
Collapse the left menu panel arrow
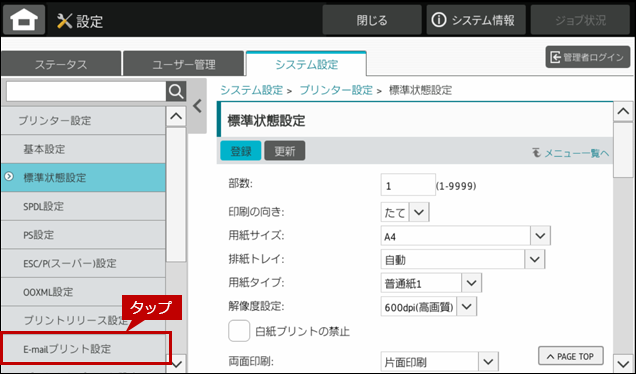tap(197, 106)
